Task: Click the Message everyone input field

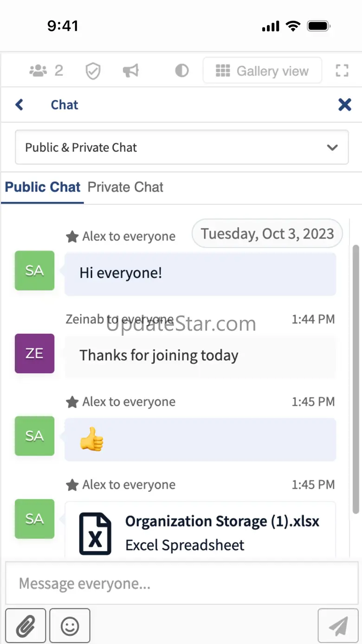Action: [x=181, y=584]
